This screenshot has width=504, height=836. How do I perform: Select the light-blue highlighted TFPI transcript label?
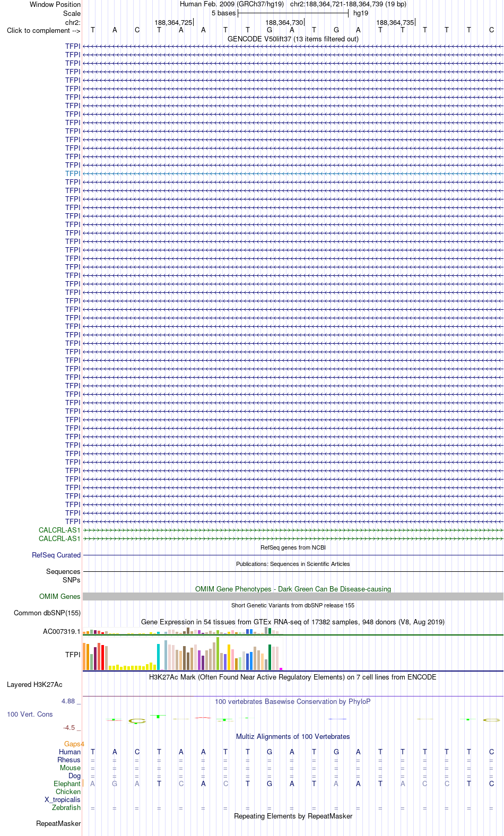[73, 173]
